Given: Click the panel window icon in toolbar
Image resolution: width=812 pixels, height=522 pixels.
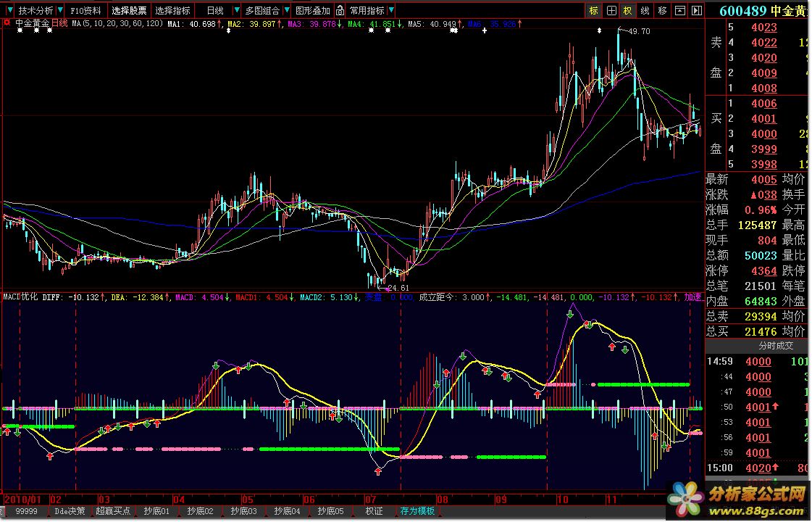Looking at the screenshot, I should pos(680,10).
